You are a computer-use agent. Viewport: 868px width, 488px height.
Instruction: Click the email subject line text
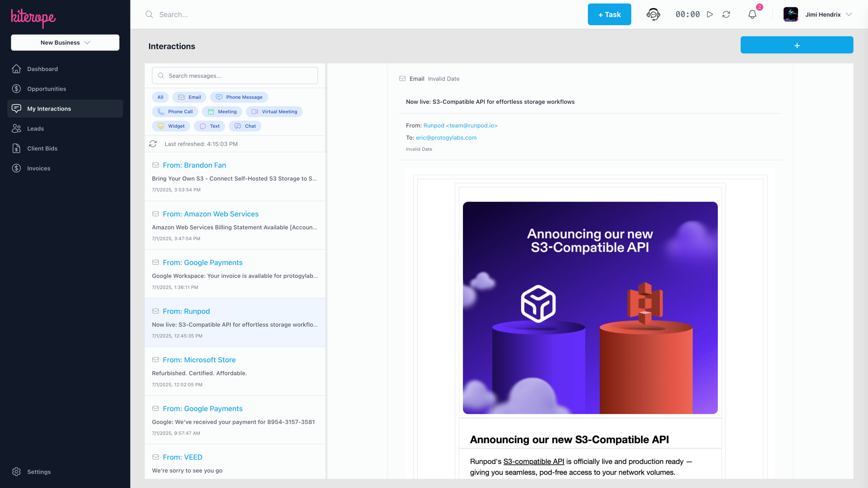[490, 102]
